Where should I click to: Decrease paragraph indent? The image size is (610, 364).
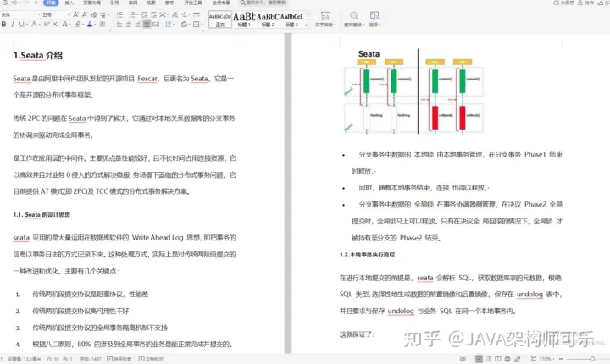pyautogui.click(x=144, y=14)
